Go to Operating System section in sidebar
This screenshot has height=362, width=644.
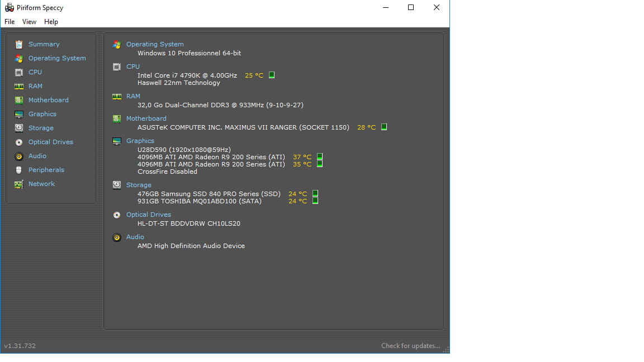click(57, 58)
